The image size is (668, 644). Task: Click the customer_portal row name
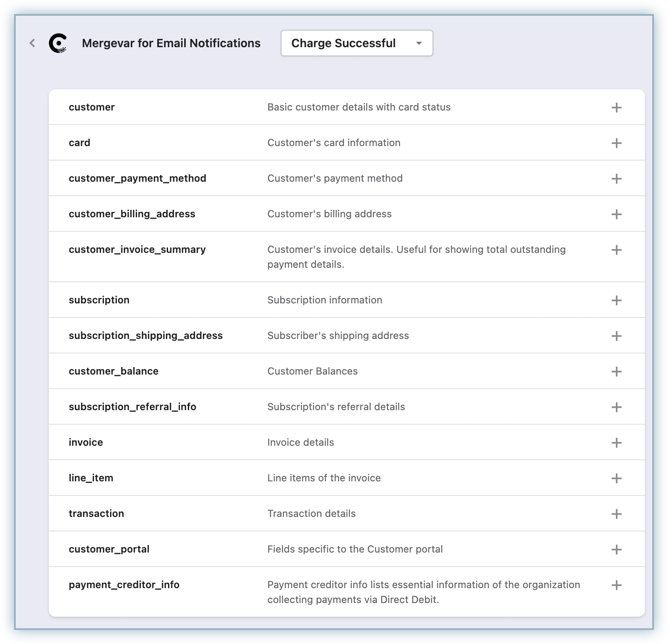coord(109,549)
